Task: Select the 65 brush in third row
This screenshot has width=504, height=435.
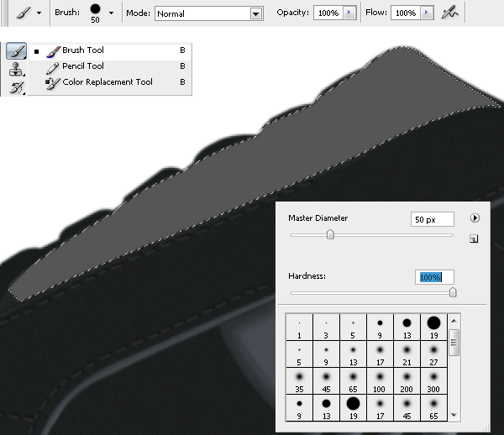Action: 353,381
